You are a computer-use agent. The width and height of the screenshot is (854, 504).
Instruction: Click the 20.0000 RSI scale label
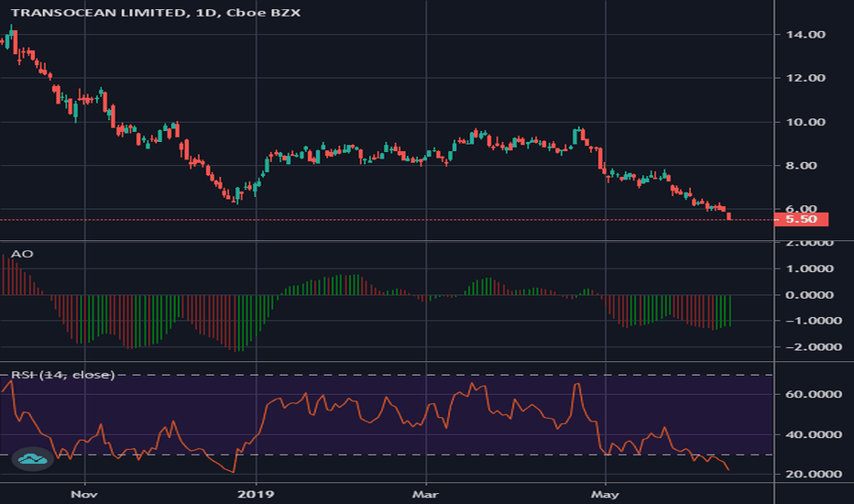(814, 474)
